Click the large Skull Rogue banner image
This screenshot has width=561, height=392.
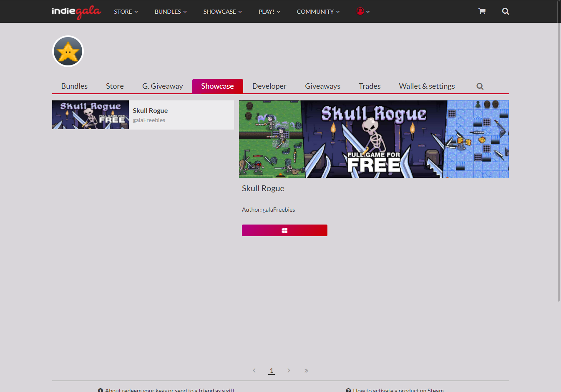(374, 139)
